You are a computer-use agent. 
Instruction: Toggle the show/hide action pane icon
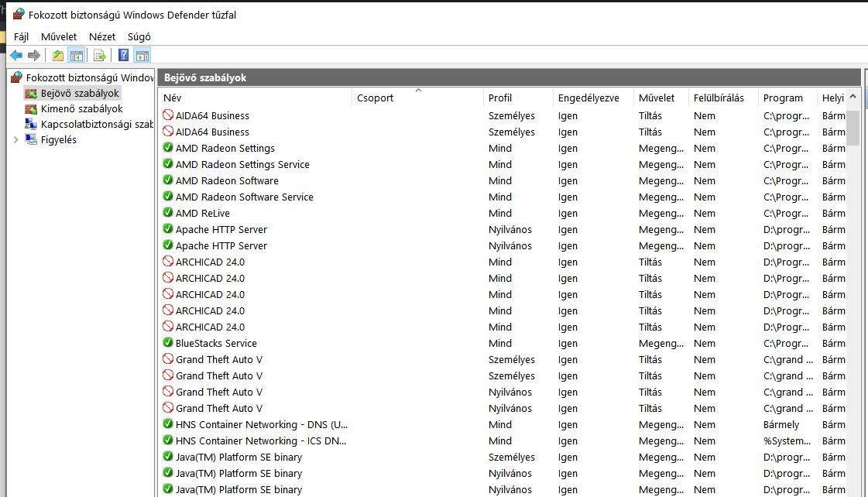point(142,55)
